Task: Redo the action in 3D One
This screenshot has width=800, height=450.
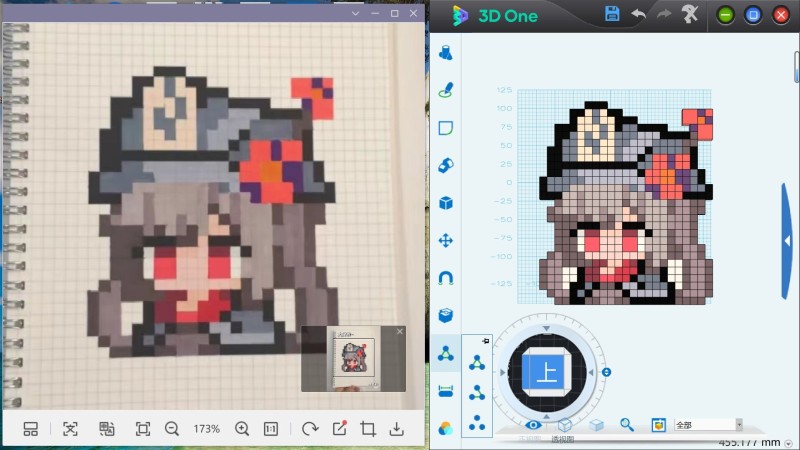Action: click(664, 14)
